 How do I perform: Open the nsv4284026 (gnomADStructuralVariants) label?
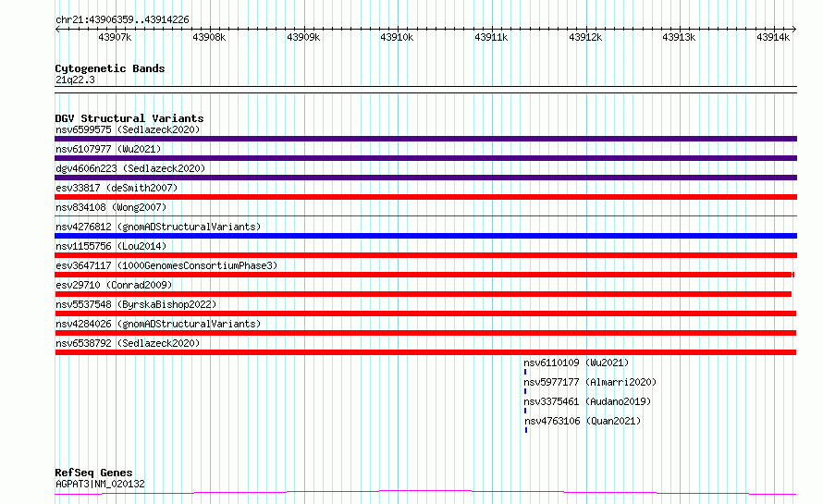(158, 324)
